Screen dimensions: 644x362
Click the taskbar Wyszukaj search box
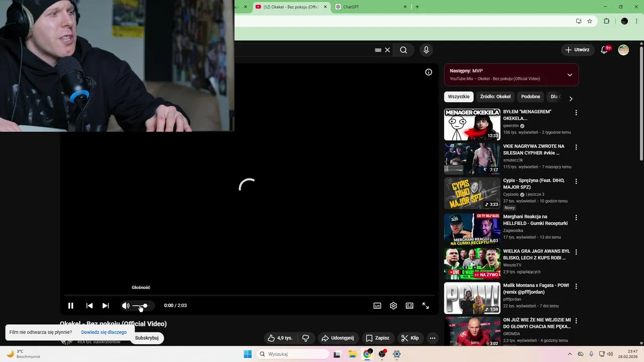293,354
